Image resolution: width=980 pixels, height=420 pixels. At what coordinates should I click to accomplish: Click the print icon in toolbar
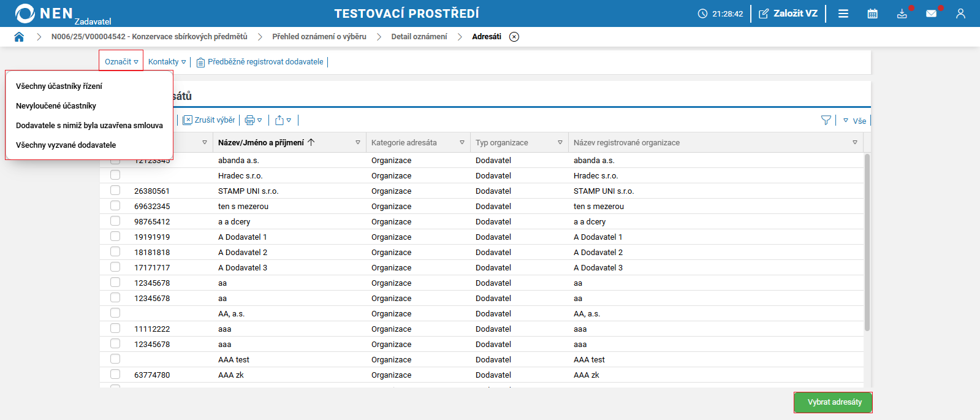click(249, 120)
